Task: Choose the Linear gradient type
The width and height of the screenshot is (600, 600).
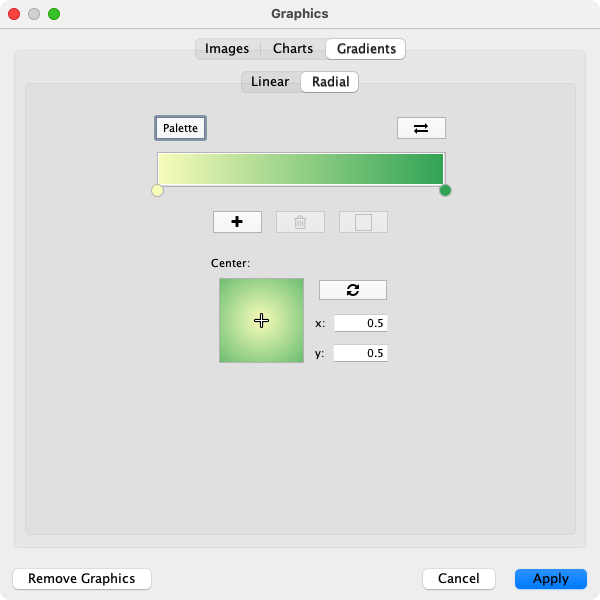Action: [x=270, y=82]
